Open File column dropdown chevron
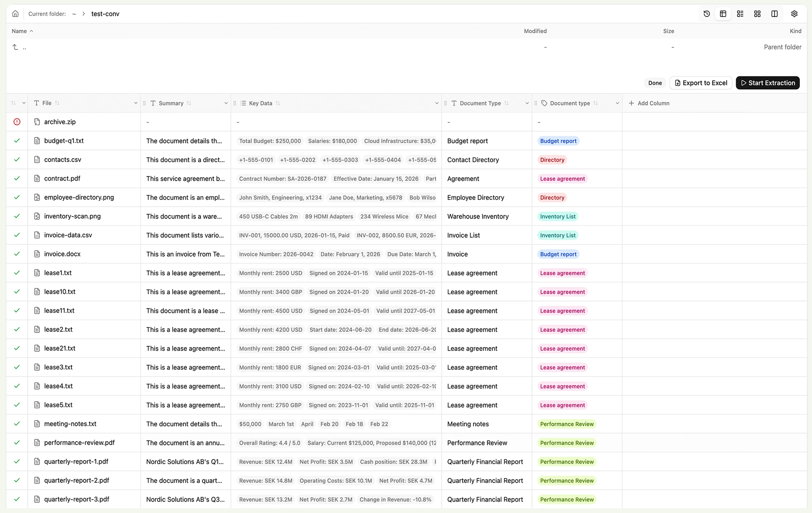Viewport: 812px width, 513px height. [x=135, y=103]
